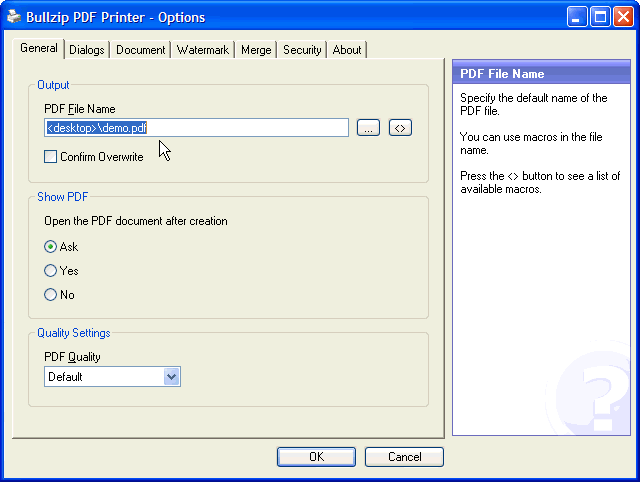Switch to the Dialogs tab
This screenshot has width=640, height=482.
point(87,50)
